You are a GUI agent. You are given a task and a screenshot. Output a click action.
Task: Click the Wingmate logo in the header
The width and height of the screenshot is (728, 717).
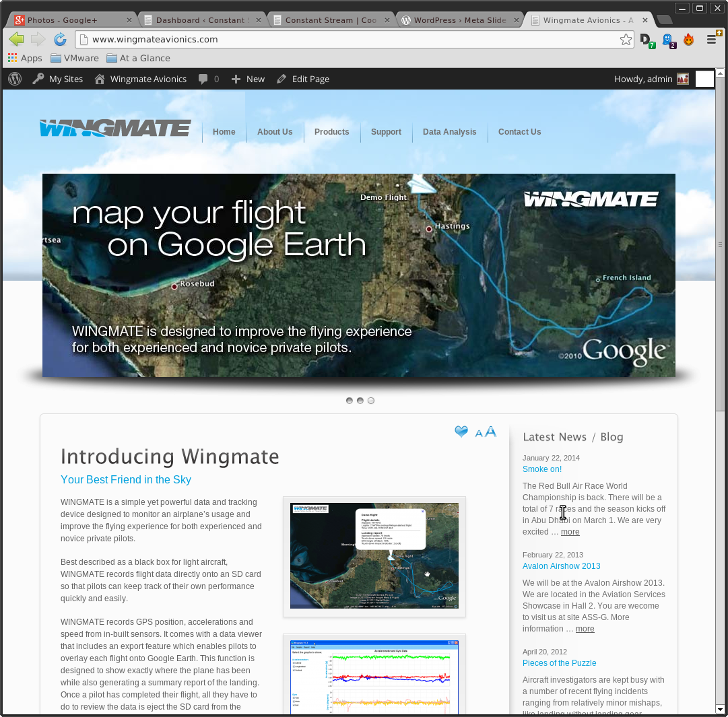115,128
